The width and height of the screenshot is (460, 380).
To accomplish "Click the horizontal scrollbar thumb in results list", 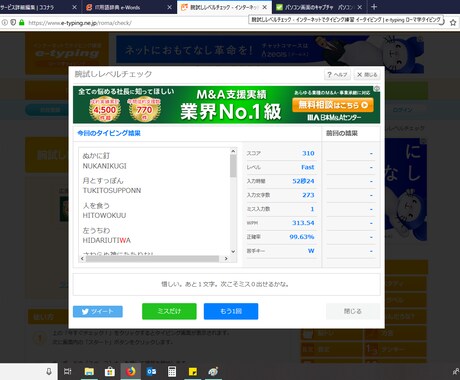I will pyautogui.click(x=152, y=258).
